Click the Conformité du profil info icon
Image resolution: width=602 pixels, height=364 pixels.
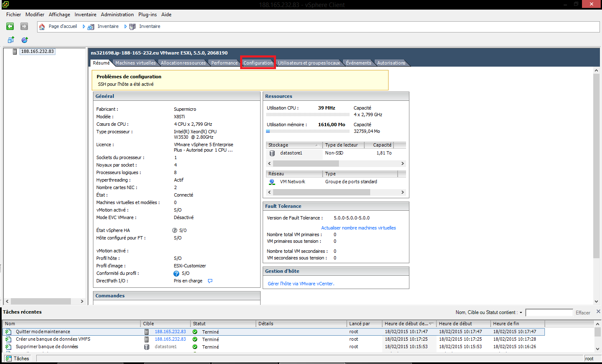pyautogui.click(x=176, y=274)
